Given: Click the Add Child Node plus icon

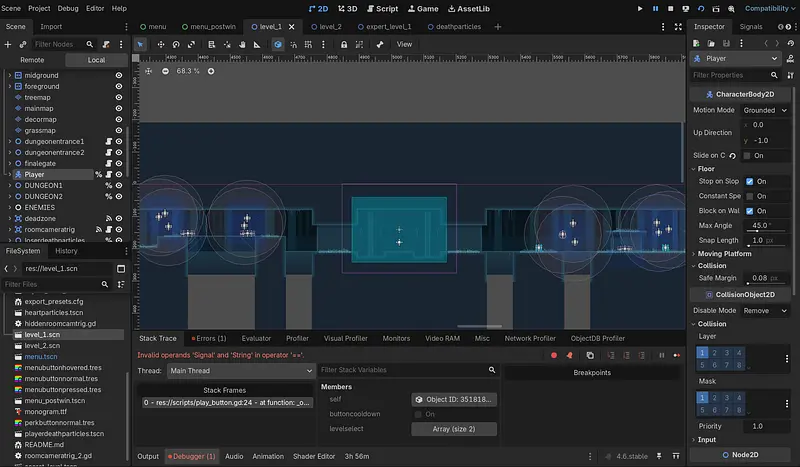Looking at the screenshot, I should point(10,44).
